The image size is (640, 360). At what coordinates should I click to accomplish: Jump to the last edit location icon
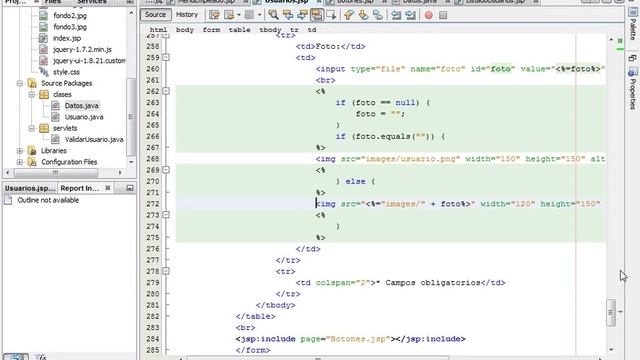214,15
